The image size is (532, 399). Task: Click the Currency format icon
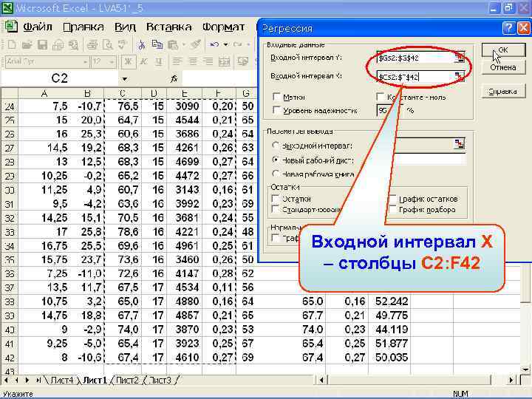[x=243, y=62]
